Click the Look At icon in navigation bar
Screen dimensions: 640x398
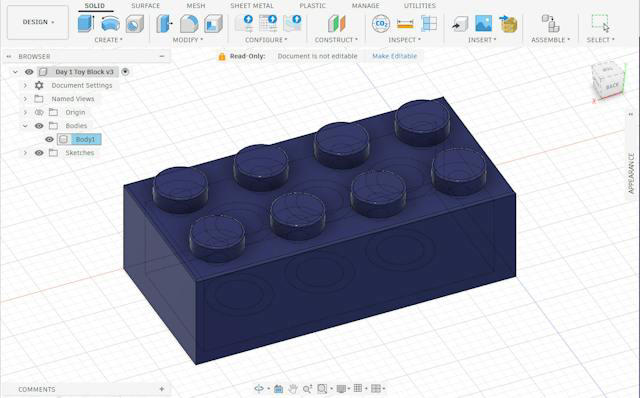click(278, 389)
